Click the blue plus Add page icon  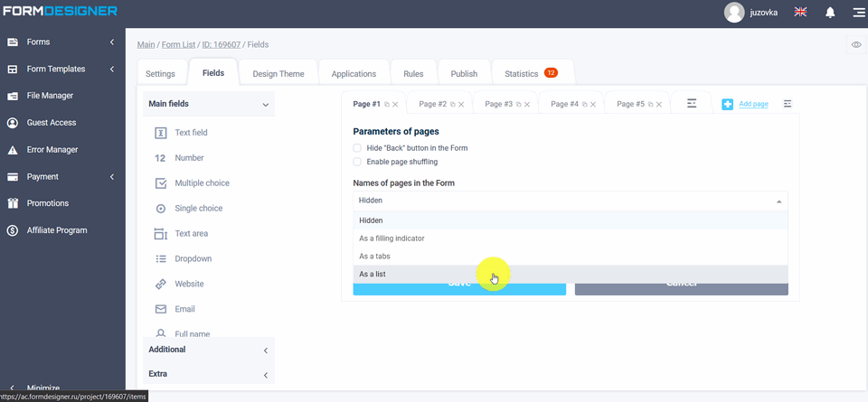click(727, 104)
